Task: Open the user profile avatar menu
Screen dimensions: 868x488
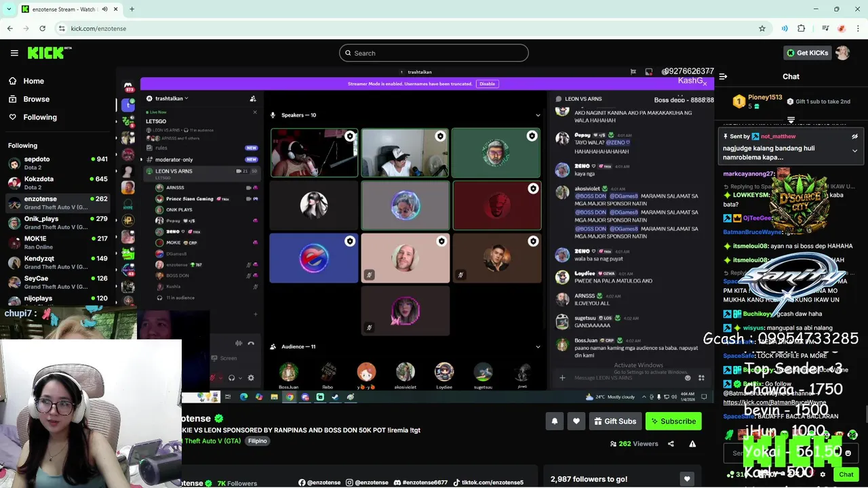Action: pos(843,53)
